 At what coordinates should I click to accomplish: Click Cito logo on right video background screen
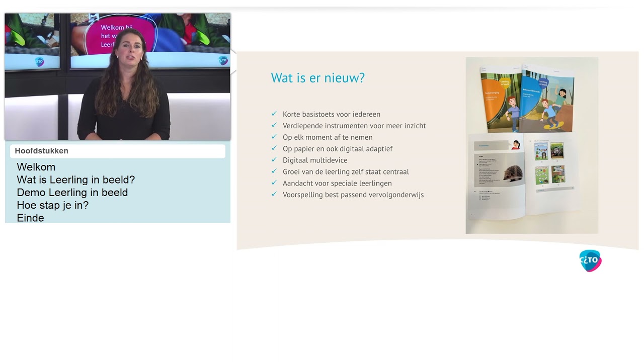click(223, 60)
